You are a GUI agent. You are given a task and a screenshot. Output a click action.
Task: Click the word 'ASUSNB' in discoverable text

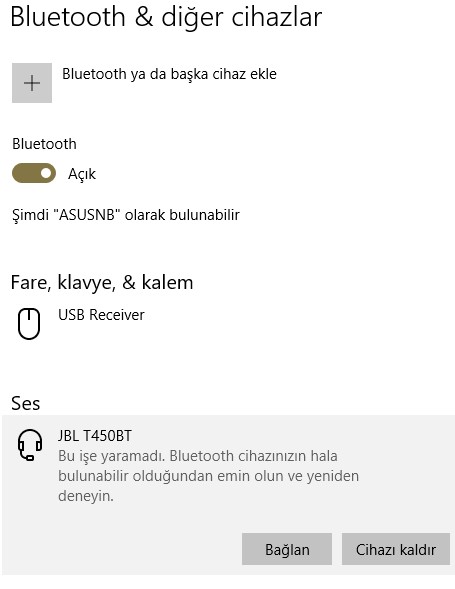pyautogui.click(x=87, y=215)
